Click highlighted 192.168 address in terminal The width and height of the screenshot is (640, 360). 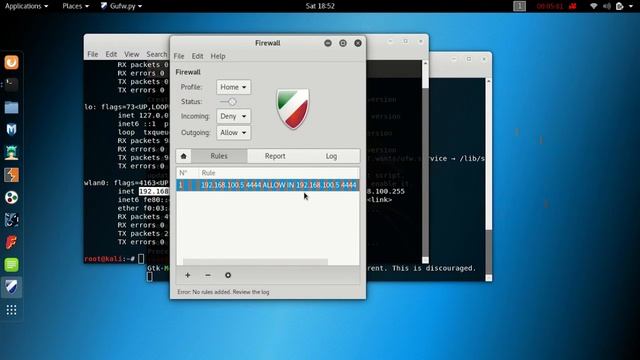pos(154,191)
